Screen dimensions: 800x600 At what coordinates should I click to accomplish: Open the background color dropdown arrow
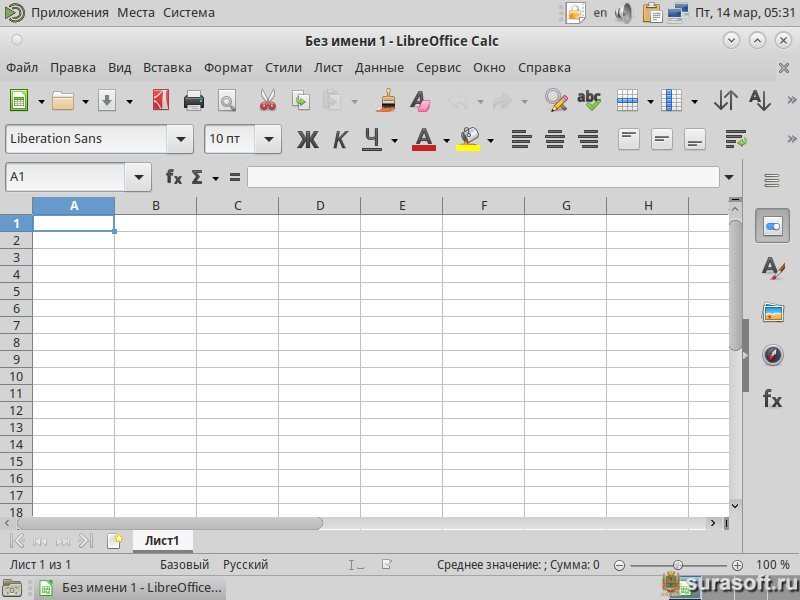[x=491, y=140]
